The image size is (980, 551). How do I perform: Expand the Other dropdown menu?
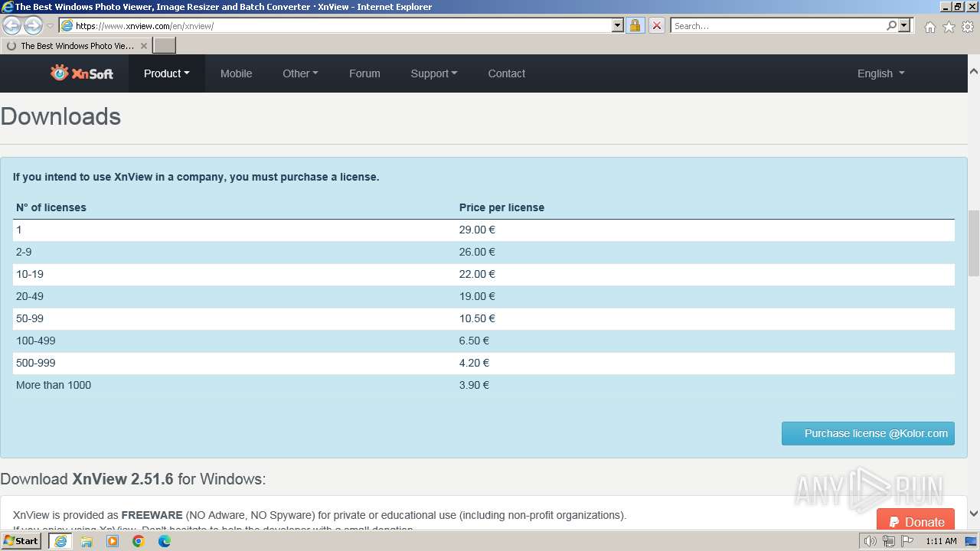(x=300, y=73)
